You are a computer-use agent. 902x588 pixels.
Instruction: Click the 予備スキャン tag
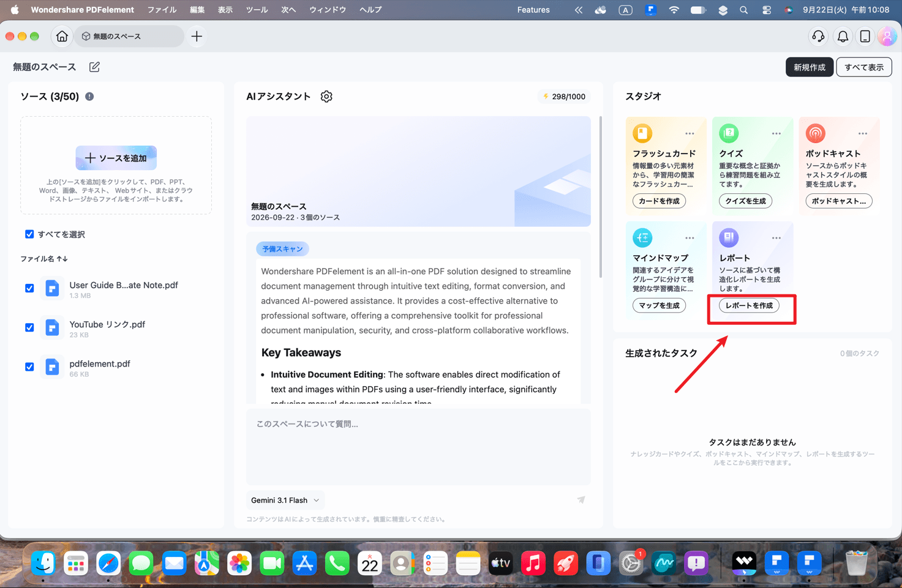click(x=283, y=249)
